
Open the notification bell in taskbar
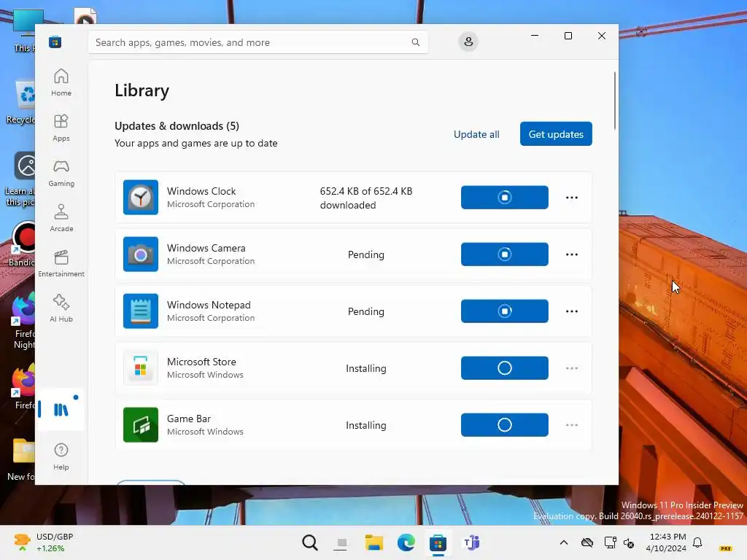pos(697,542)
